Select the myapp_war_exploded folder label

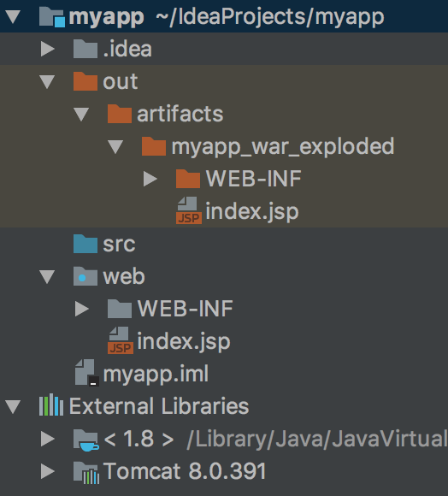(x=283, y=147)
